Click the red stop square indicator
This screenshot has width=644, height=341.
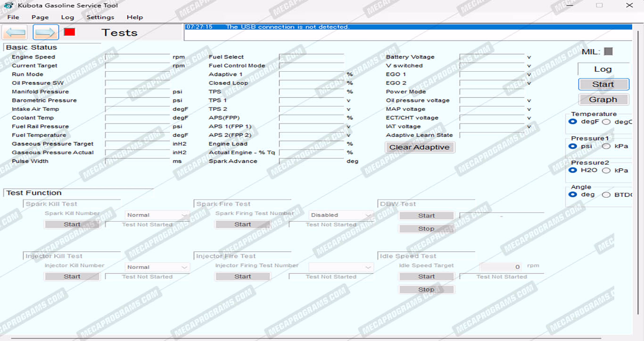tap(70, 32)
